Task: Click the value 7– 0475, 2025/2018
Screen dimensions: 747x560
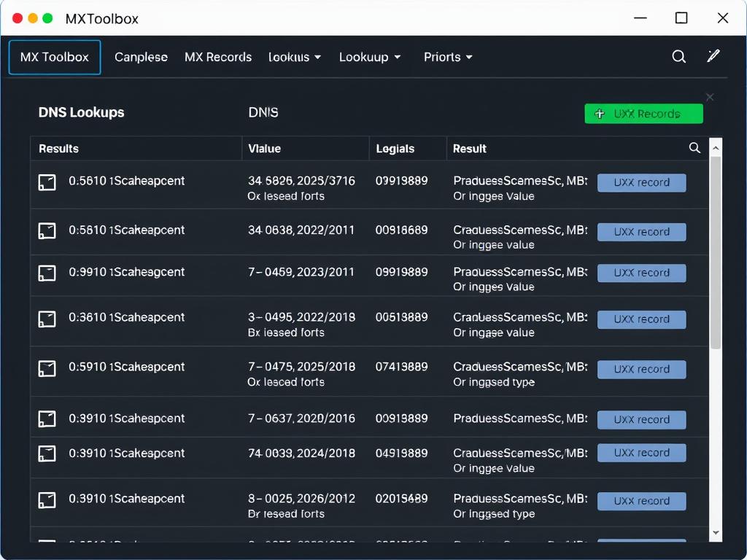Action: (x=301, y=367)
